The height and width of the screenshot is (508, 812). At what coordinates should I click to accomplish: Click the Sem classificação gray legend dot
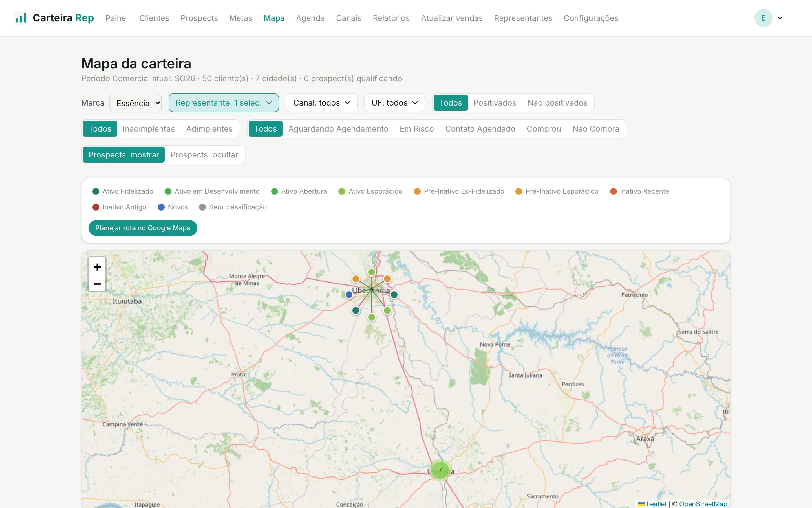[x=202, y=207]
